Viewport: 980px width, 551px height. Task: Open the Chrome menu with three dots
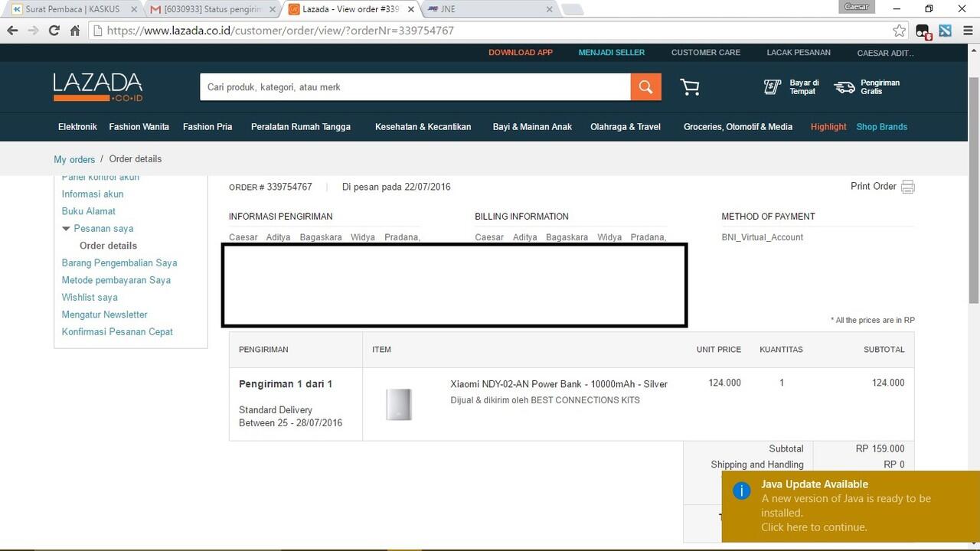(968, 31)
